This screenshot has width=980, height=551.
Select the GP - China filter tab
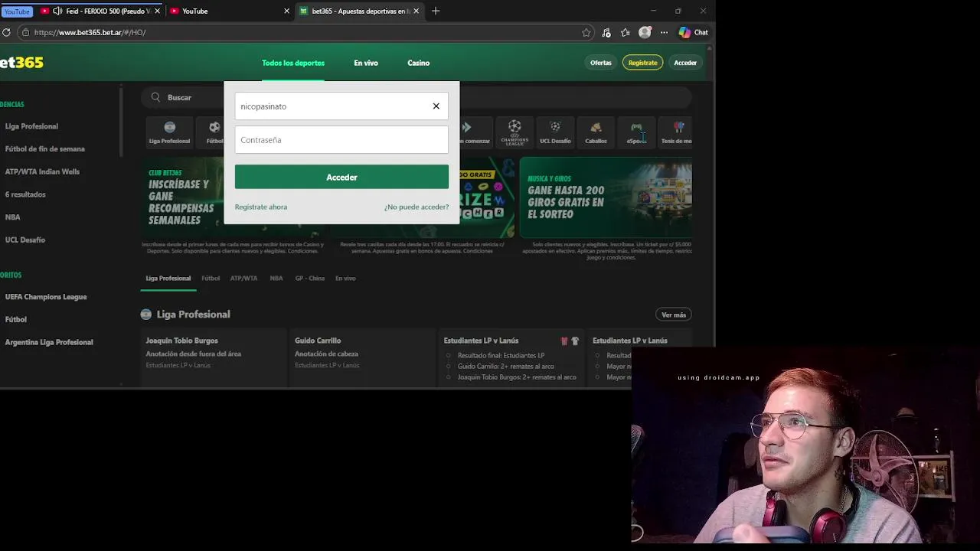pos(310,279)
